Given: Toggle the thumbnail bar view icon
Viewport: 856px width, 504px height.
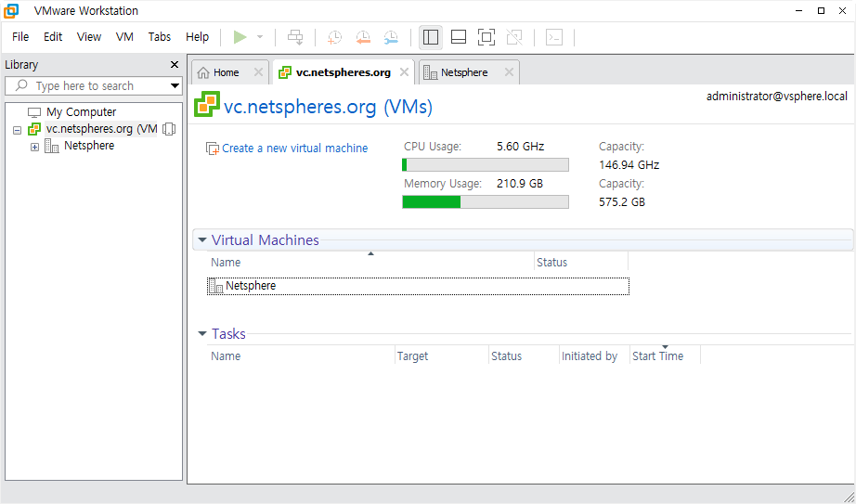Looking at the screenshot, I should [459, 37].
